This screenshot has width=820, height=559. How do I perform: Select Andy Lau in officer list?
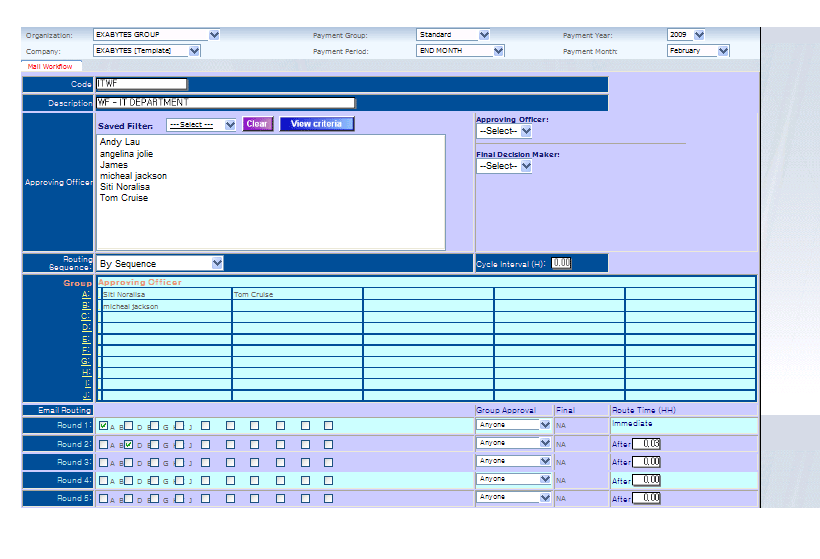(x=119, y=143)
